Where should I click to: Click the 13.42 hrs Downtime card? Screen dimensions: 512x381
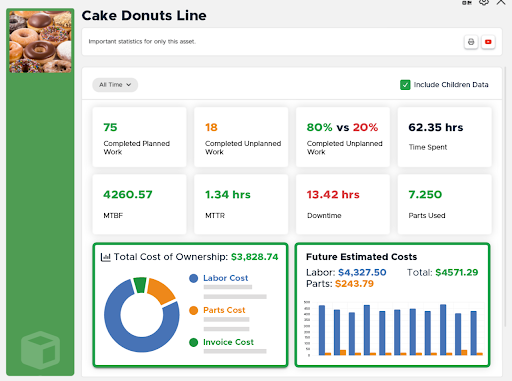(x=343, y=204)
